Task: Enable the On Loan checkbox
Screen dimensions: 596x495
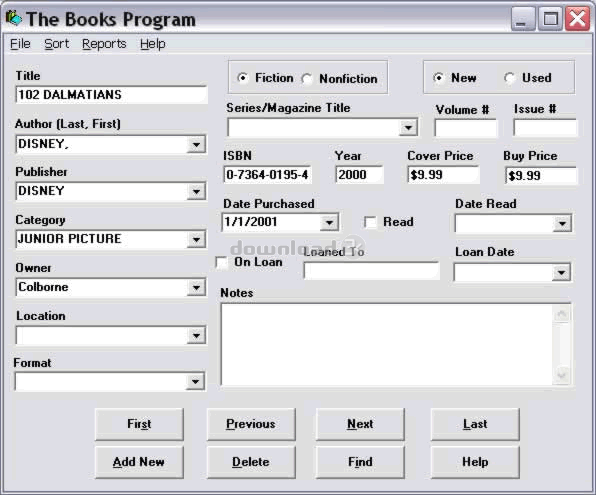Action: coord(222,262)
